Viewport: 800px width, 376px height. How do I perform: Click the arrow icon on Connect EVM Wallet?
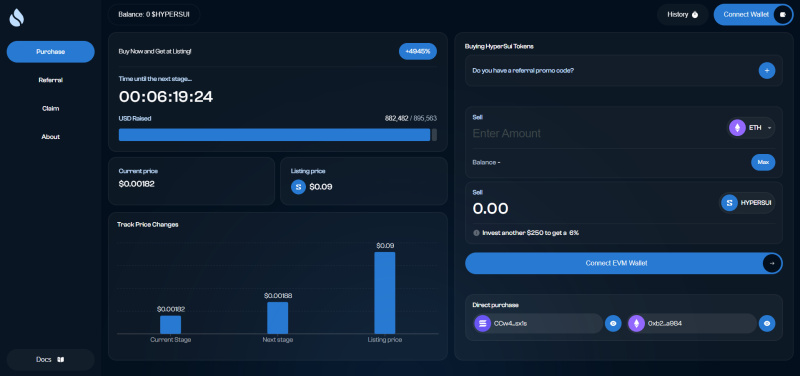coord(772,263)
